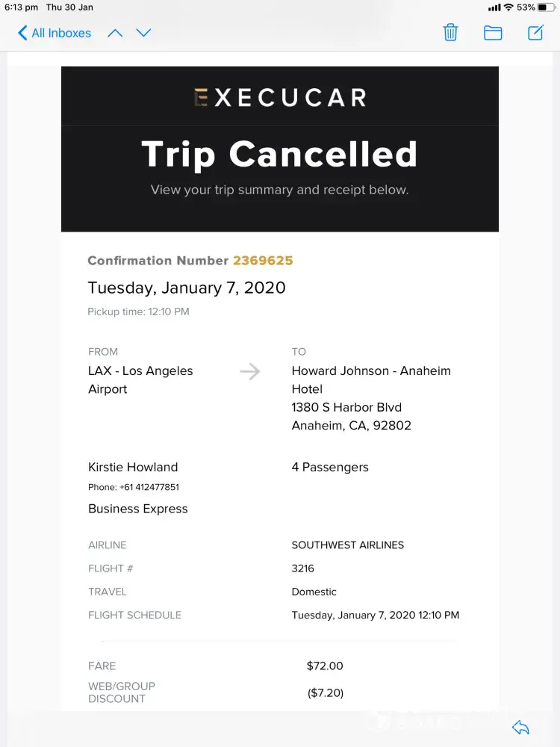Tap the pickup time 12:10 PM
Image resolution: width=560 pixels, height=747 pixels.
click(x=139, y=311)
